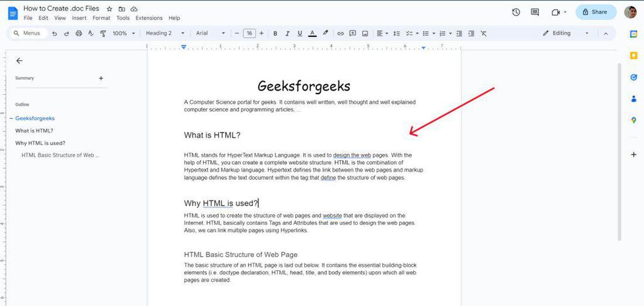Insert a link
This screenshot has height=306, width=644.
pyautogui.click(x=340, y=34)
